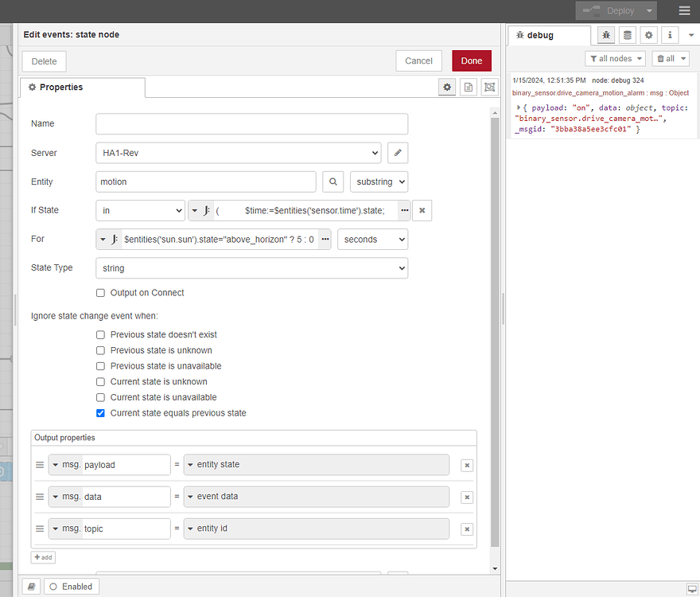Search entities with magnifier icon
The height and width of the screenshot is (597, 700).
[x=333, y=181]
